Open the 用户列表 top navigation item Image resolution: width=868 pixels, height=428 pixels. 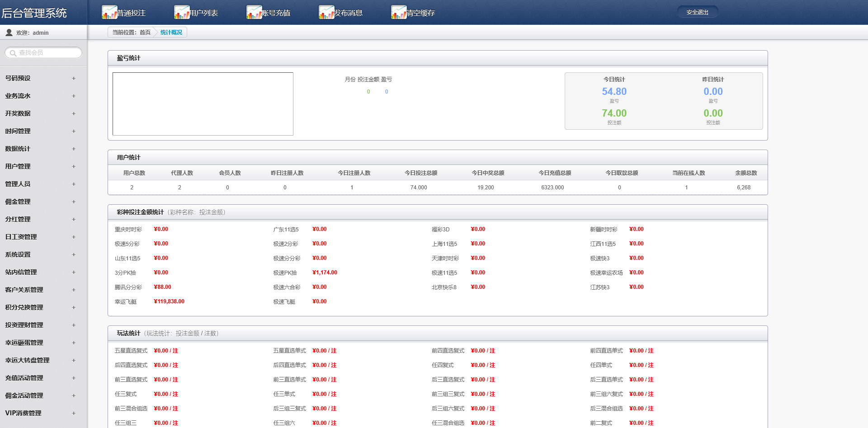pyautogui.click(x=203, y=13)
